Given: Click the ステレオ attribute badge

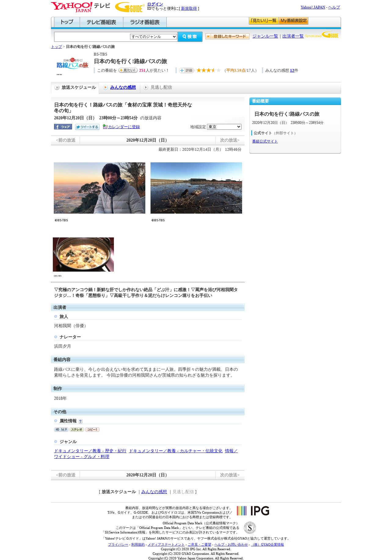Looking at the screenshot, I should tap(77, 429).
